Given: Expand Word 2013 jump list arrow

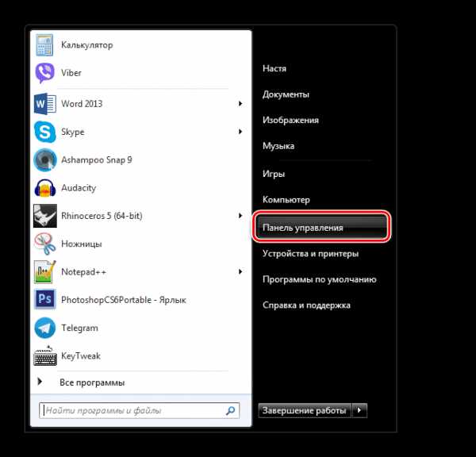Looking at the screenshot, I should (x=240, y=104).
